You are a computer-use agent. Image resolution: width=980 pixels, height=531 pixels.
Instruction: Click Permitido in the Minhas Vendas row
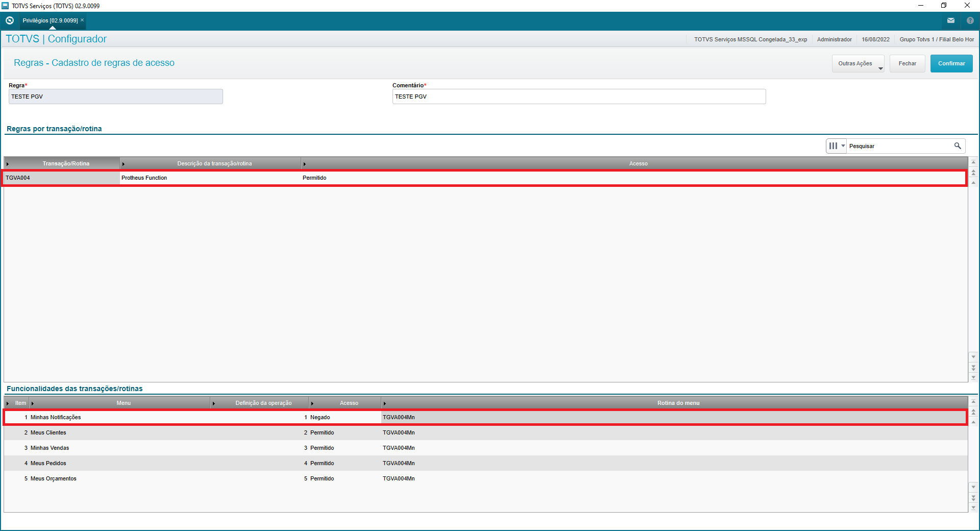322,448
